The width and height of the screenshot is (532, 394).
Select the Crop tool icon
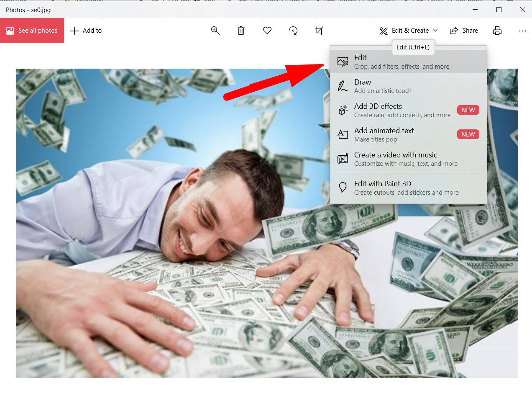(319, 31)
